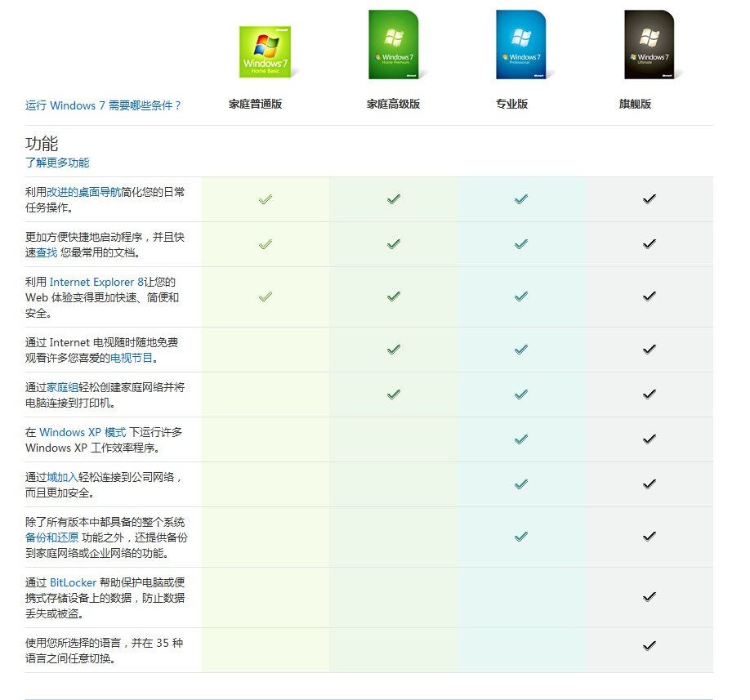The height and width of the screenshot is (700, 750).
Task: Open the 了解更多功能 link
Action: click(57, 163)
